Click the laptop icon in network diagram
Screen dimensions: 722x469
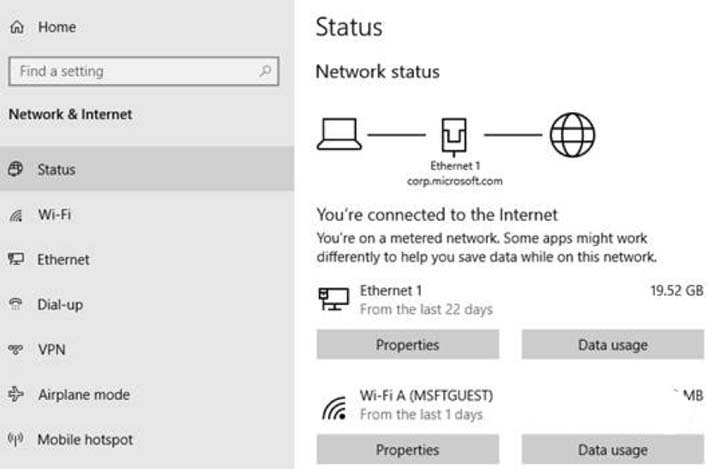pos(339,134)
